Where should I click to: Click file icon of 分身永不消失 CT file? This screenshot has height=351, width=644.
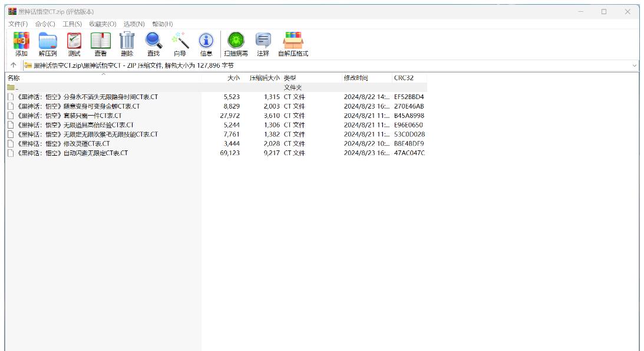11,97
